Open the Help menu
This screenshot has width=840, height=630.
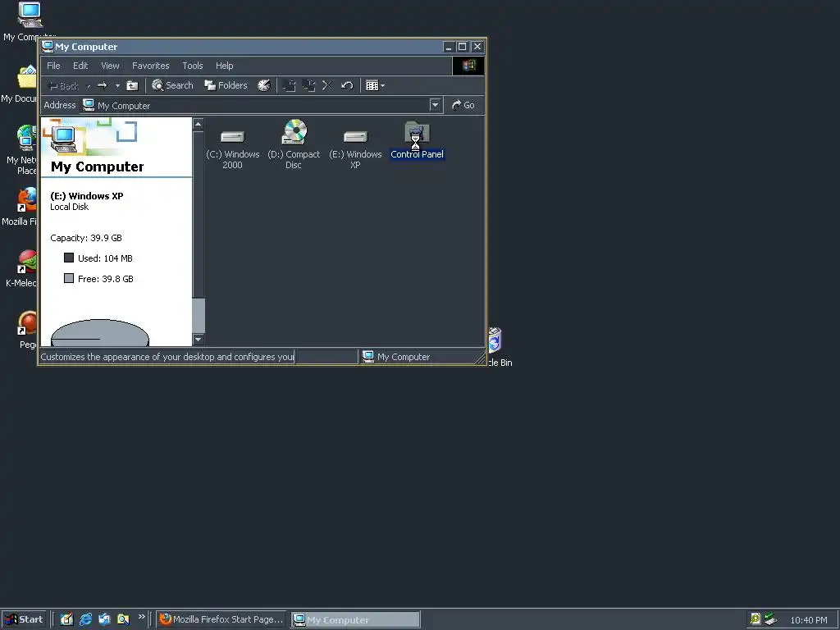[225, 66]
